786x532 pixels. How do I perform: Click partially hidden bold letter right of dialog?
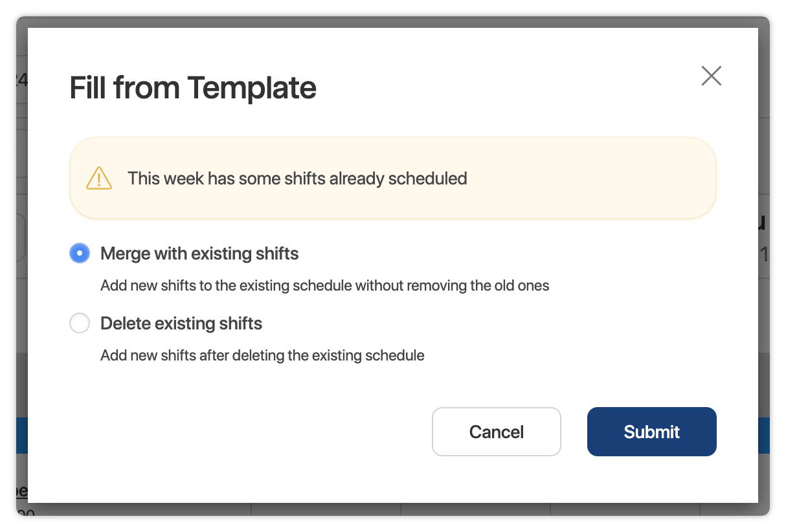click(763, 223)
